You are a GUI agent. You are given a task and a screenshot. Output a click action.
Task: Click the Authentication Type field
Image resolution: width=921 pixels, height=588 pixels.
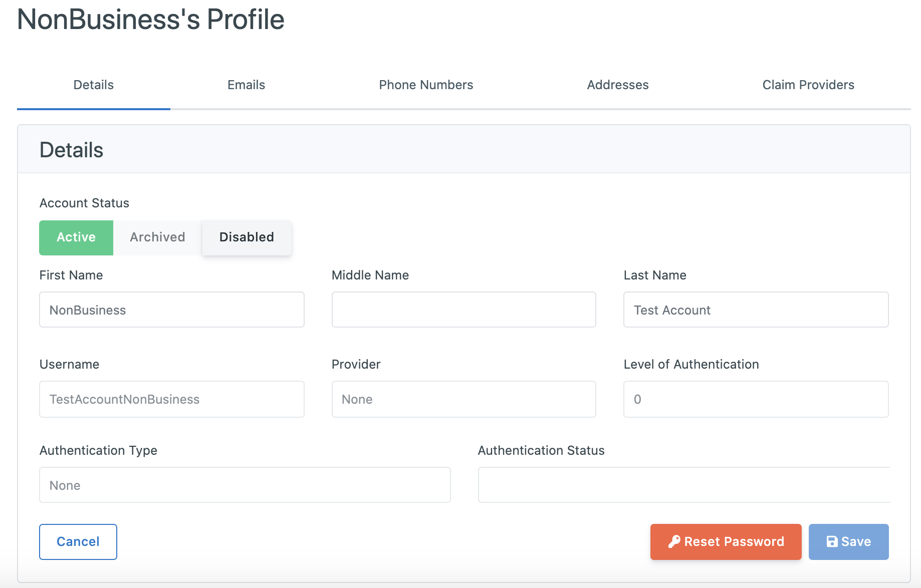click(x=245, y=485)
